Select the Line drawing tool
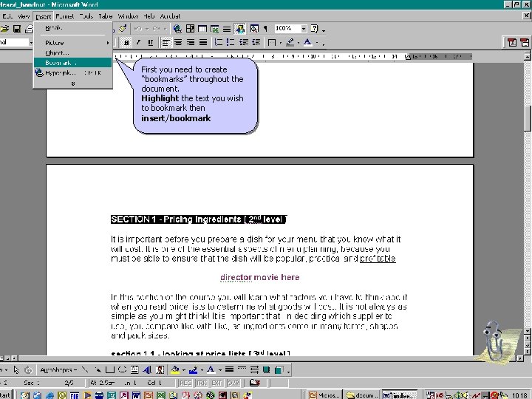Image resolution: width=532 pixels, height=399 pixels. (x=85, y=370)
